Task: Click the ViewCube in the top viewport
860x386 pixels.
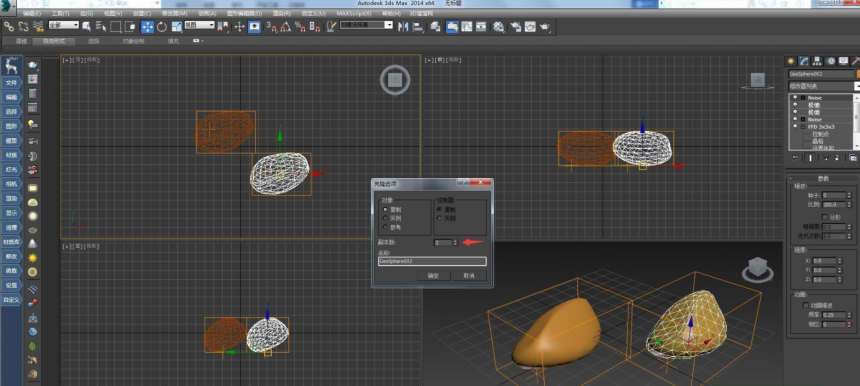Action: tap(395, 80)
